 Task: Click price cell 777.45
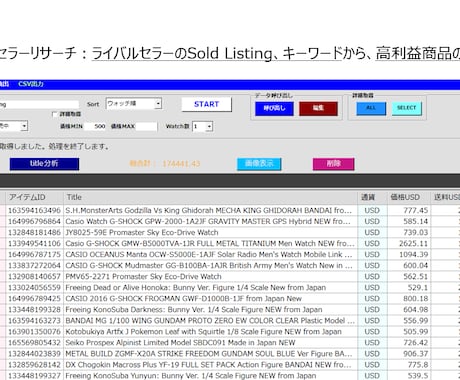click(409, 210)
